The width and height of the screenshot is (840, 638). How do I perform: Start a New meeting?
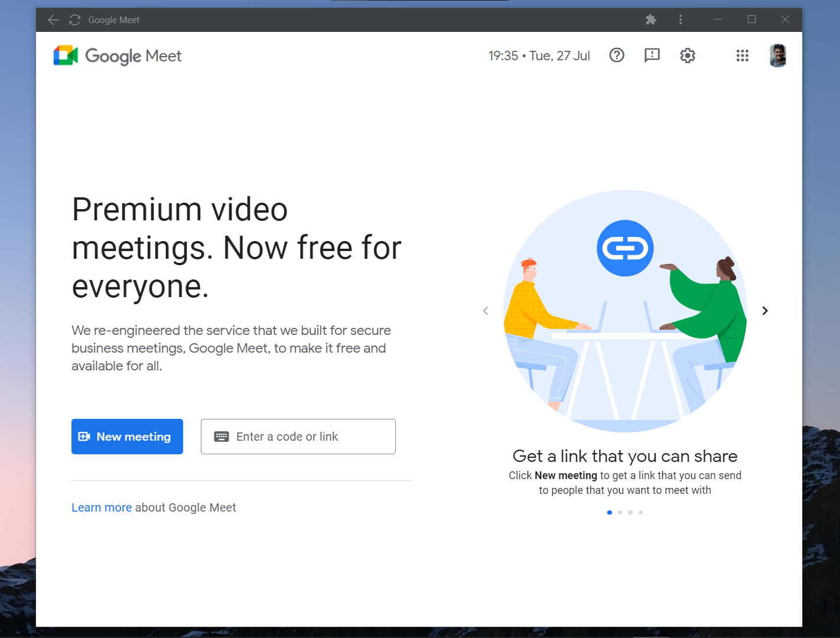click(127, 437)
